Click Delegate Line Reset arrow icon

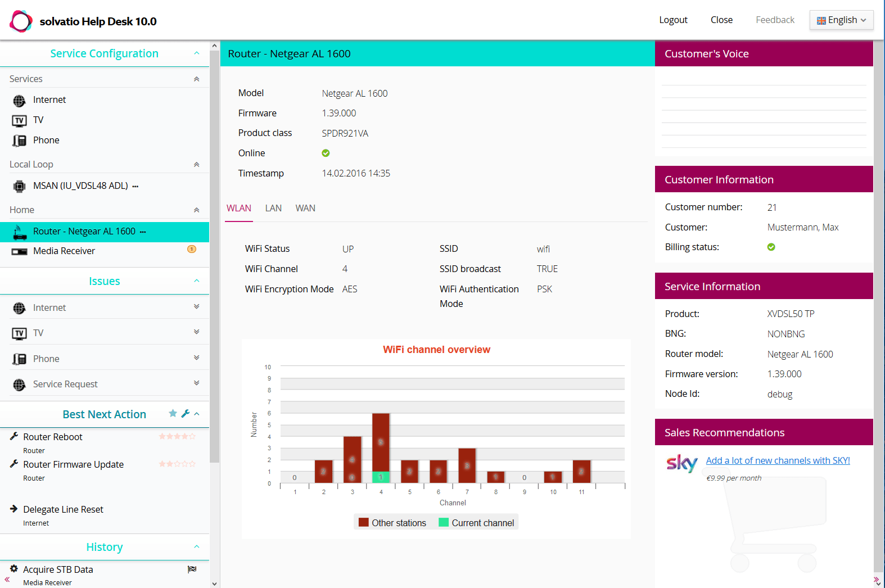point(14,508)
